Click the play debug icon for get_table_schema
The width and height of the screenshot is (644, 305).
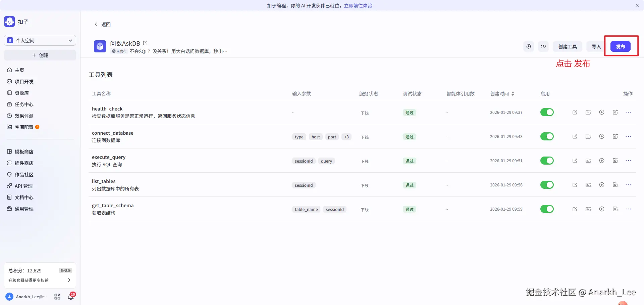point(602,209)
